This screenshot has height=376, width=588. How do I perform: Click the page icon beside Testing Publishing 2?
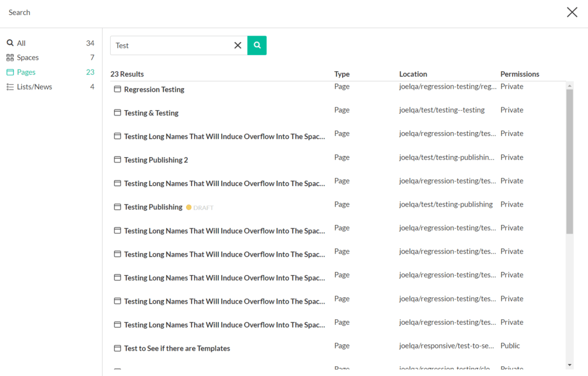(x=117, y=160)
